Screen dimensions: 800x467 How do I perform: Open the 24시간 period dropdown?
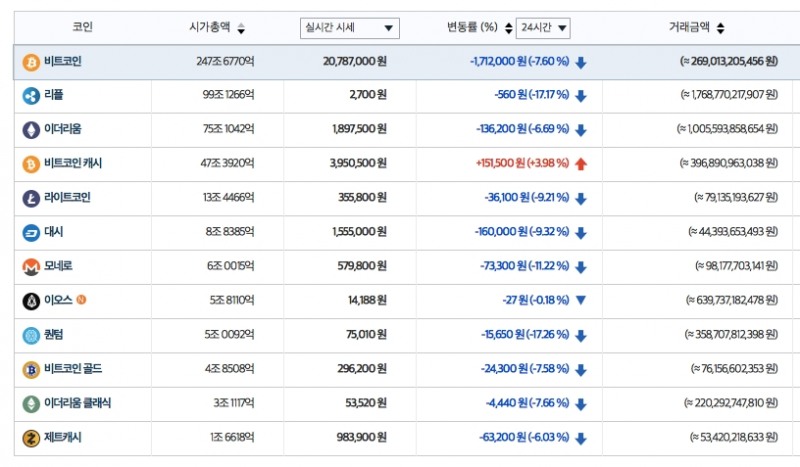(543, 28)
